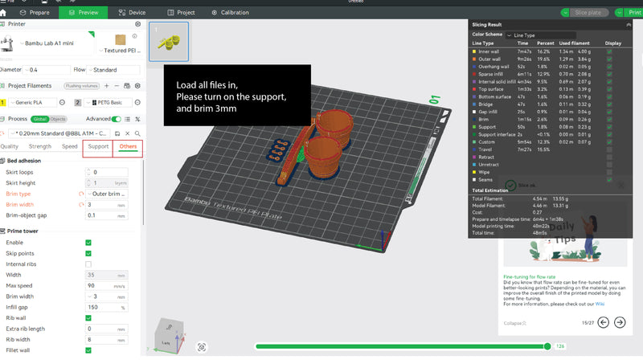Open the Color Scheme Line Type dropdown
Viewport: 643px width, 364px height.
click(x=540, y=35)
